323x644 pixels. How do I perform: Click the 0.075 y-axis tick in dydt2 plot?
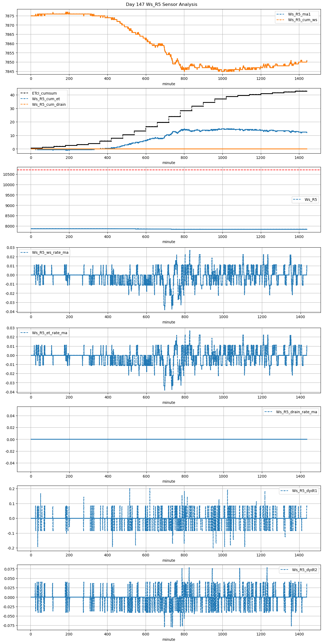[x=9, y=569]
